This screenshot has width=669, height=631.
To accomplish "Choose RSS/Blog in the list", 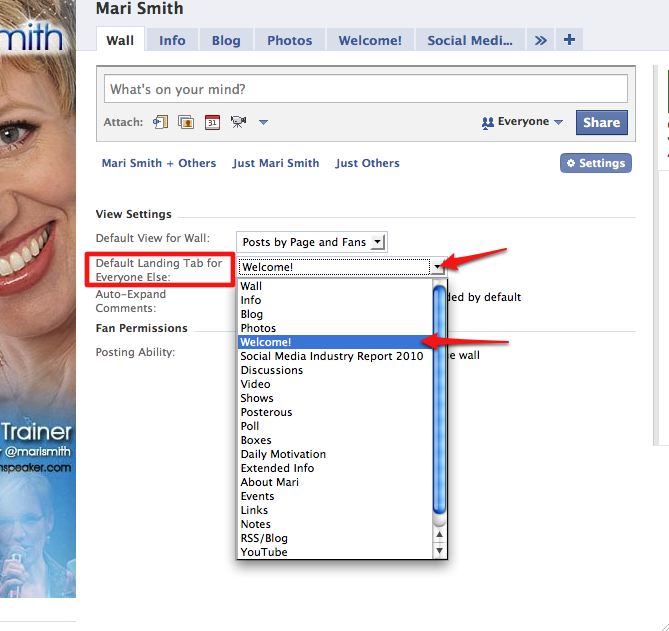I will pyautogui.click(x=335, y=538).
